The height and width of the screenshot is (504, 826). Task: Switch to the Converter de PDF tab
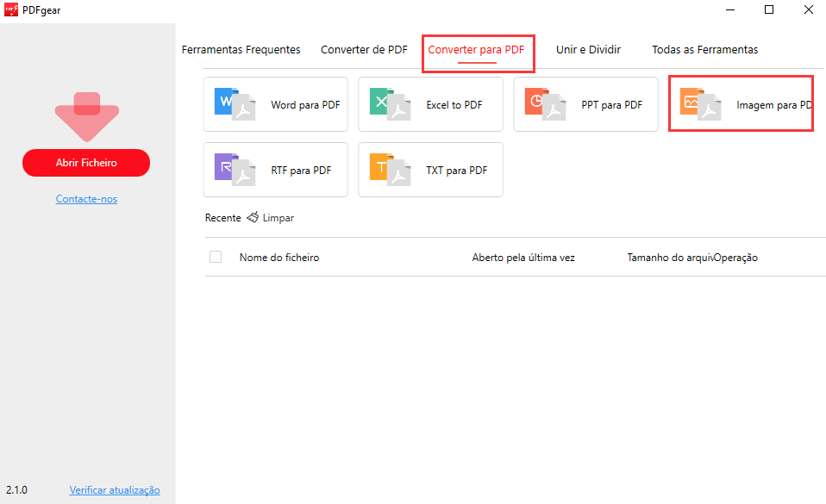tap(364, 49)
